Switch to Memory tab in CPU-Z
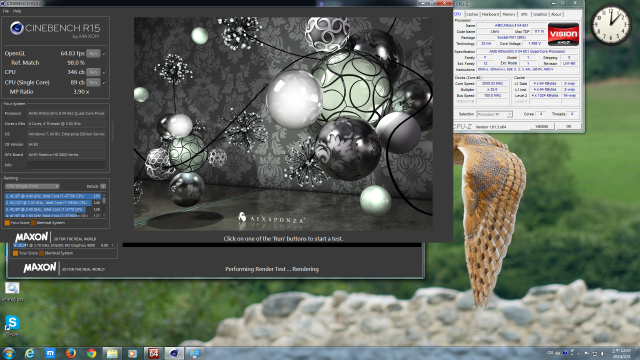The height and width of the screenshot is (360, 640). [x=509, y=14]
